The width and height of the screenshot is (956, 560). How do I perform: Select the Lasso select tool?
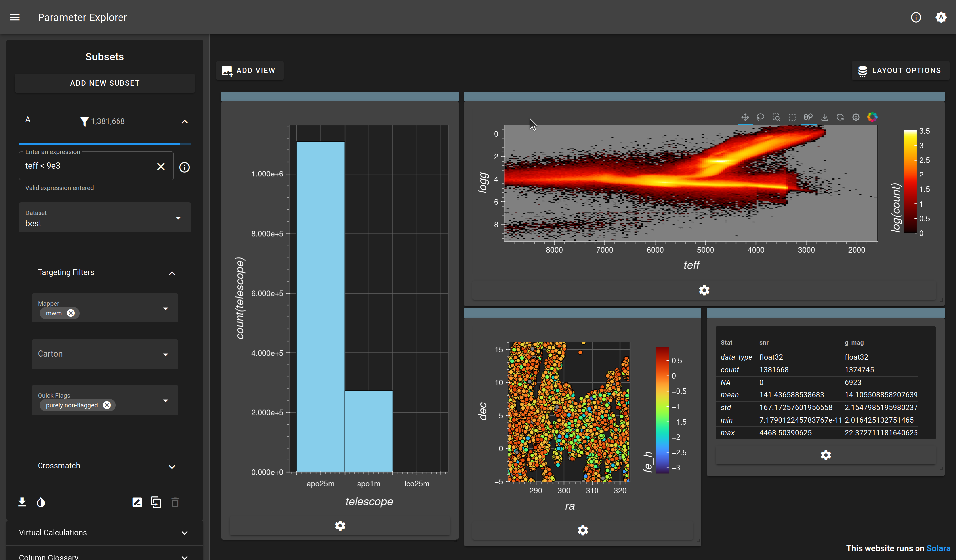pos(760,117)
